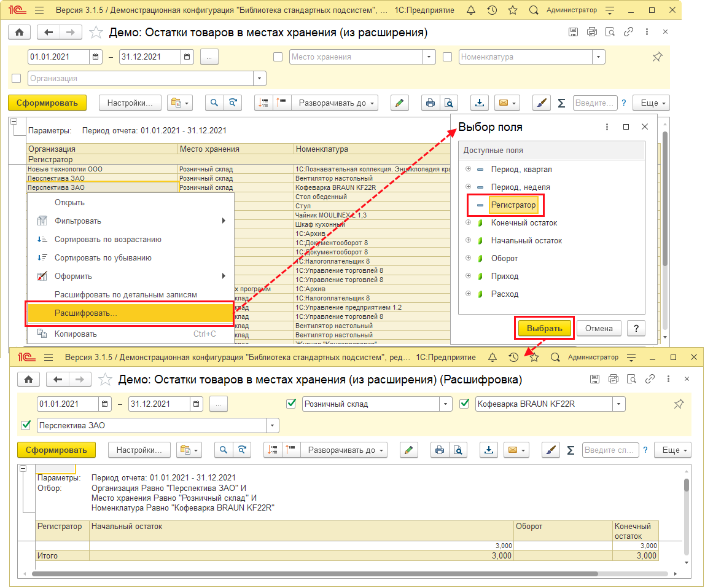
Task: Open Перспектива ЗАО dropdown in bottom window
Action: click(273, 425)
